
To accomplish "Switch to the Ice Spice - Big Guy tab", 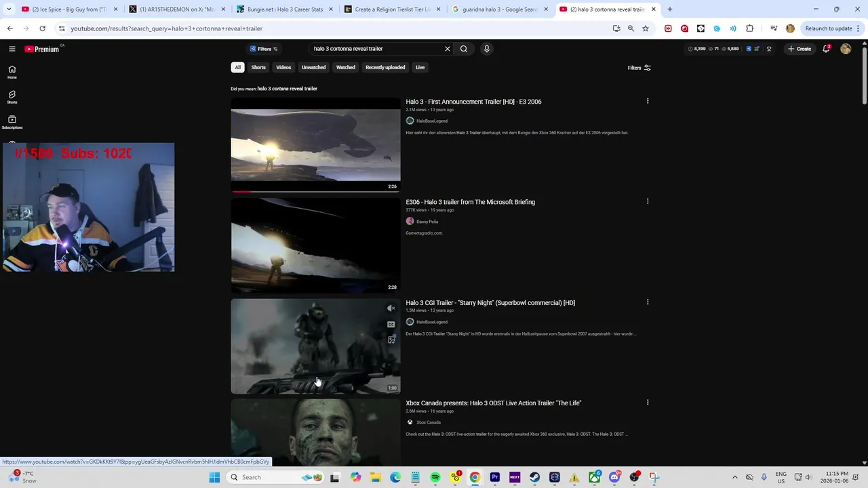I will 70,9.
